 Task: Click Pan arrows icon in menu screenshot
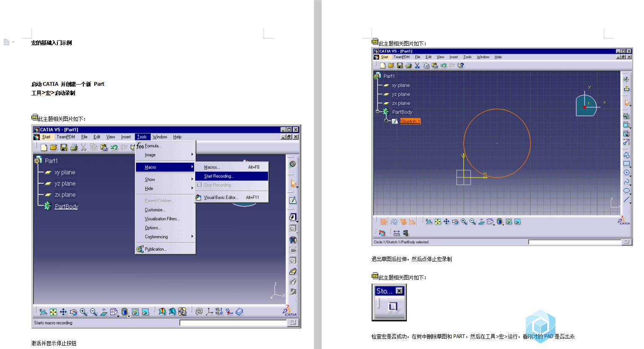(63, 312)
